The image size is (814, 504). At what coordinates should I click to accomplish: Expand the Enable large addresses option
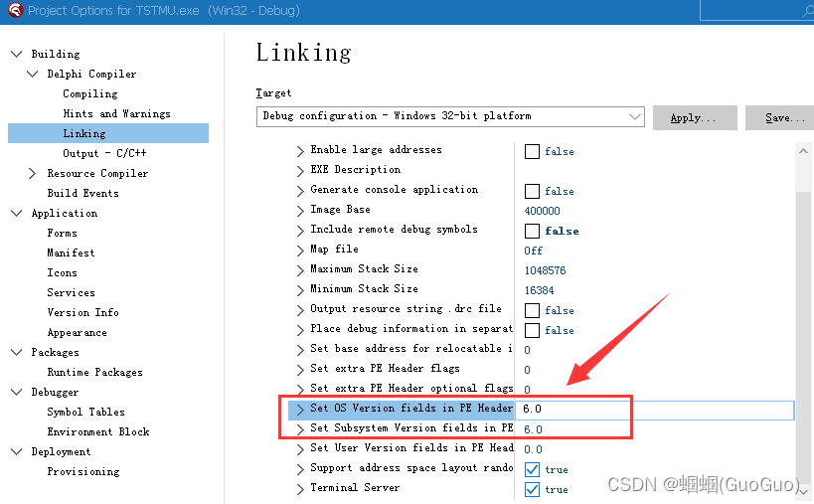[x=300, y=151]
